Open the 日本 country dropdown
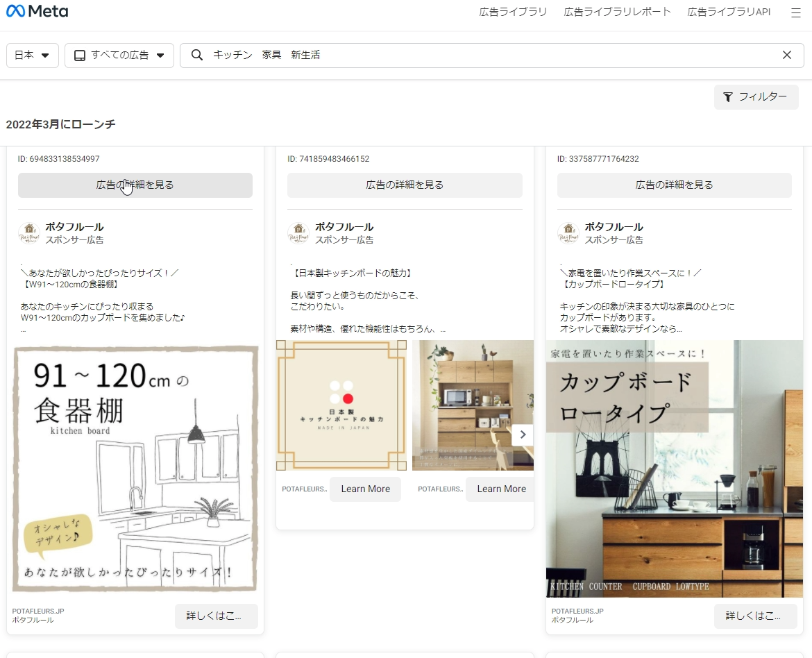812x658 pixels. [x=33, y=56]
